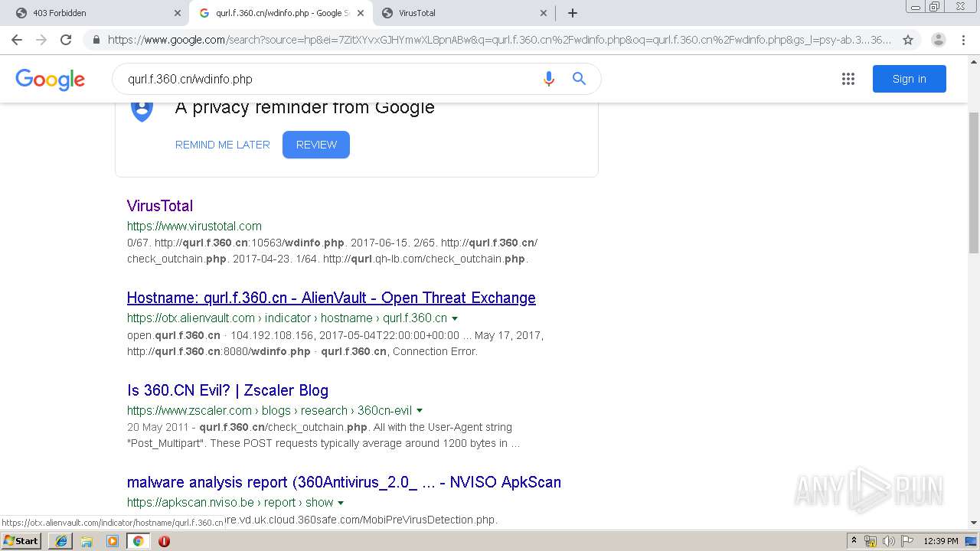Click the privacy reminder shield icon
The width and height of the screenshot is (980, 551).
click(142, 109)
